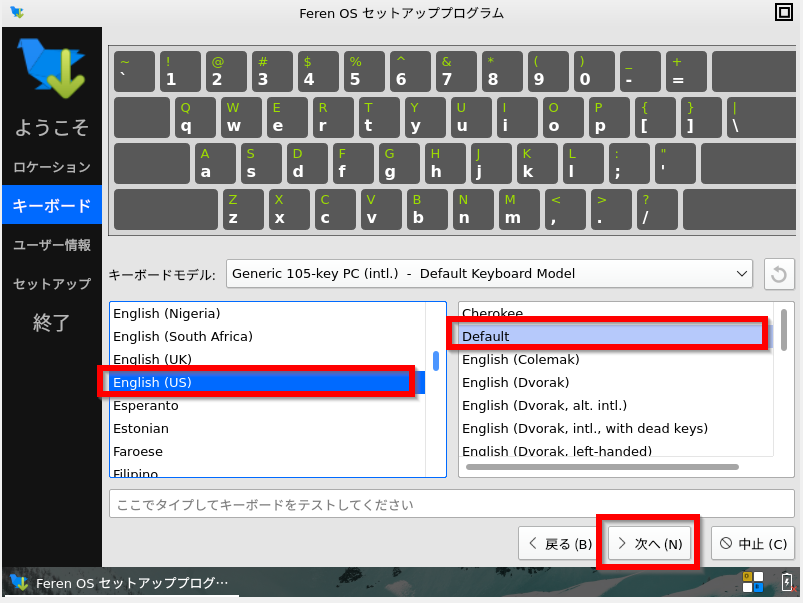The image size is (803, 603).
Task: Click the M key on keyboard preview
Action: (519, 210)
